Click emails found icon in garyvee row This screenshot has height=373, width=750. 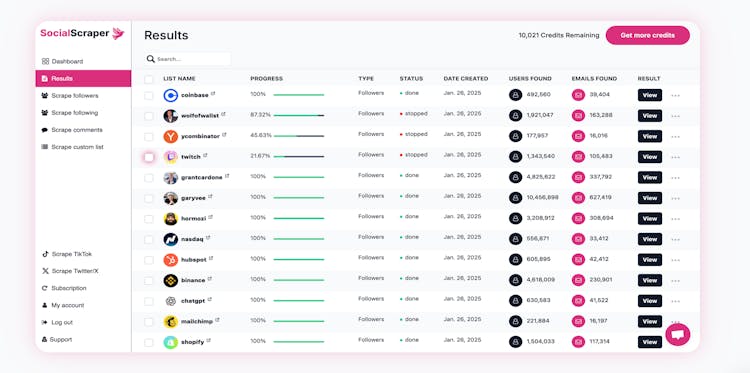pyautogui.click(x=578, y=198)
